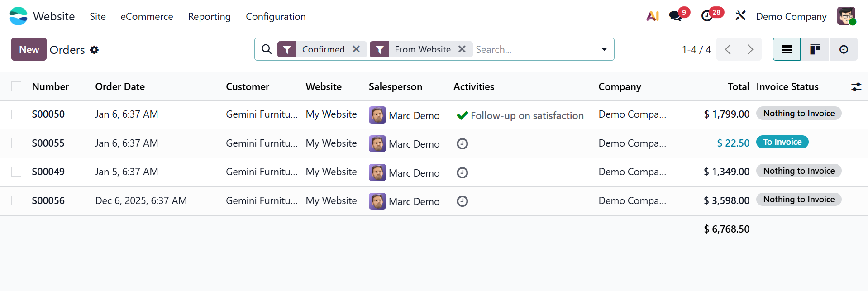868x291 pixels.
Task: Click the Orders gear settings icon
Action: [94, 50]
